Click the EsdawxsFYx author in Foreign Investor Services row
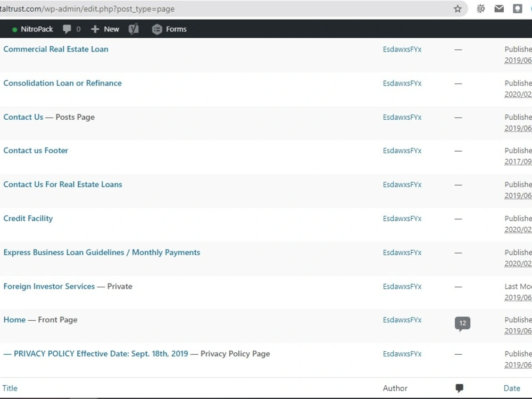The width and height of the screenshot is (532, 399). pyautogui.click(x=402, y=286)
